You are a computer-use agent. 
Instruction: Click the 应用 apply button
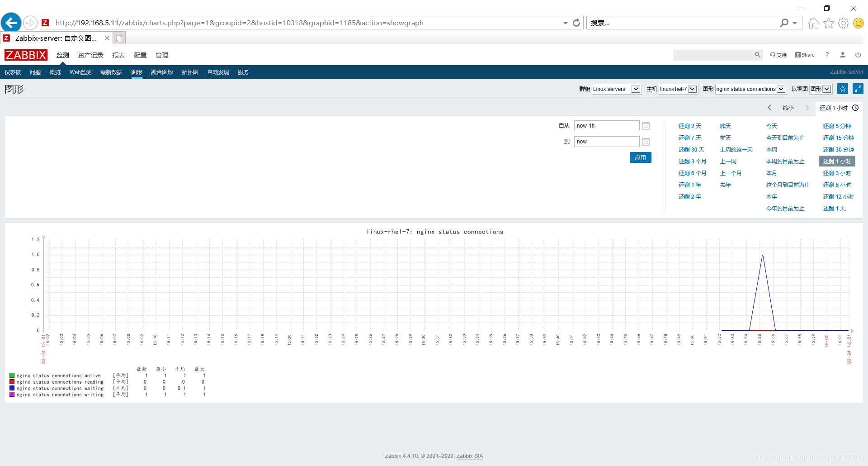pyautogui.click(x=640, y=157)
